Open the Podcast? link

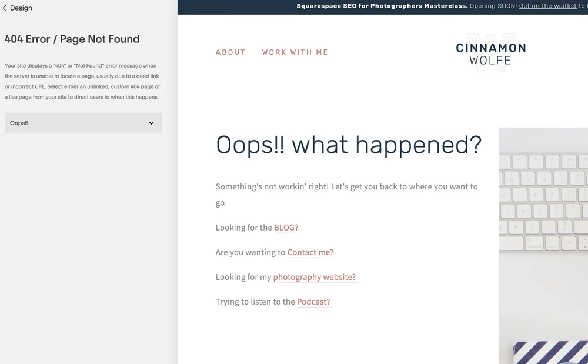[x=313, y=302]
